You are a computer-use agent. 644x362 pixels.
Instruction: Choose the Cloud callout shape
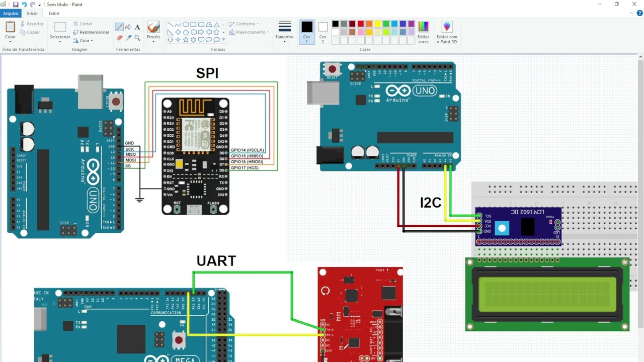(x=217, y=40)
